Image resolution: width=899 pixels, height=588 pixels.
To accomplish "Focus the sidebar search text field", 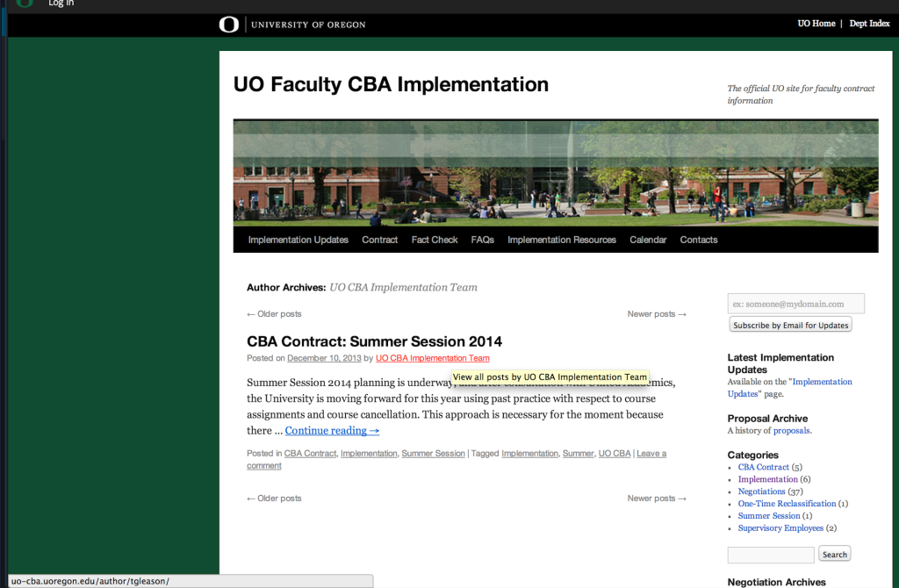I will pyautogui.click(x=771, y=555).
